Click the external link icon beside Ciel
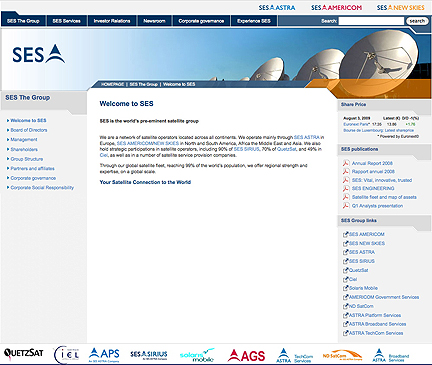The height and width of the screenshot is (365, 432). click(346, 279)
